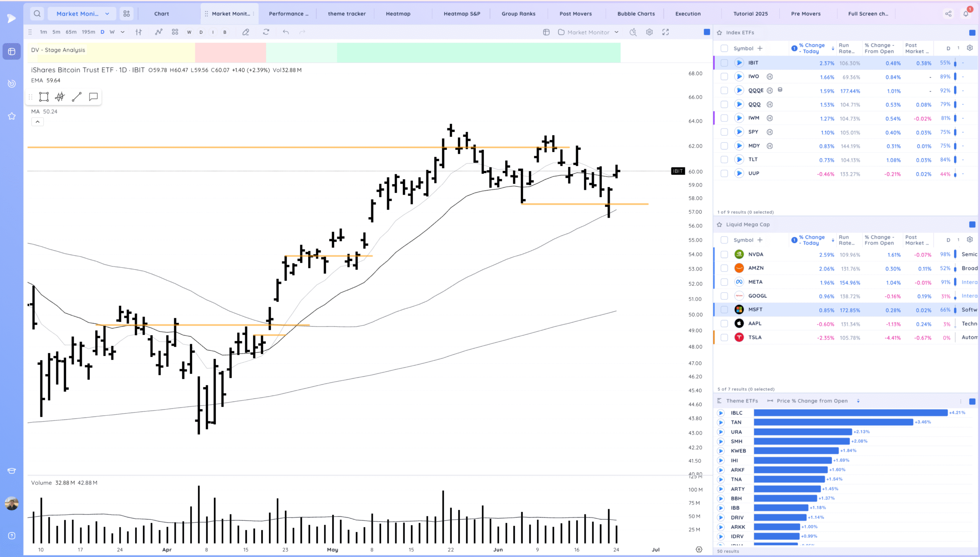Switch to the theme tracker tab
Viewport: 980px width, 557px height.
347,14
